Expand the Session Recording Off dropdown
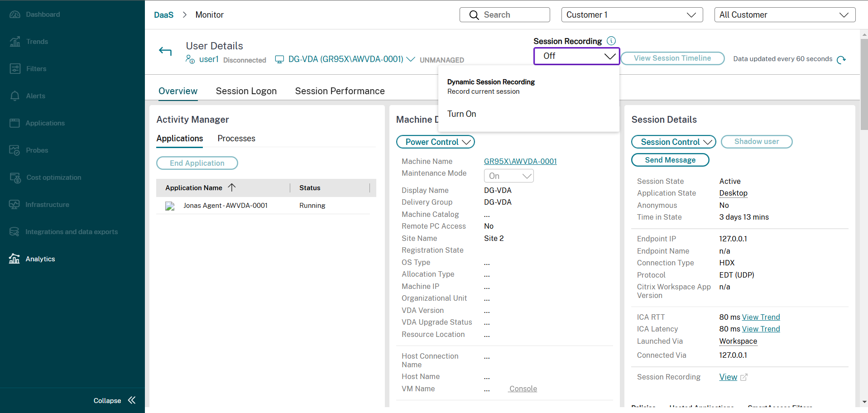868x413 pixels. coord(576,56)
